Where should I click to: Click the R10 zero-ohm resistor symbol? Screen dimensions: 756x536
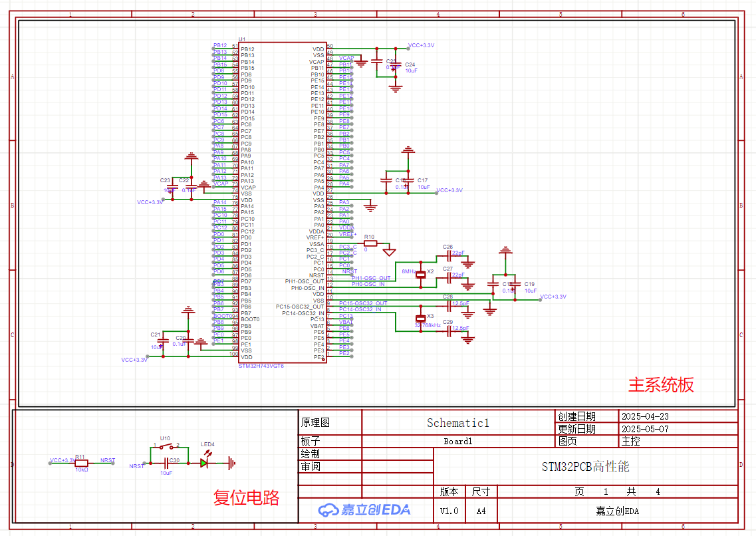point(370,243)
